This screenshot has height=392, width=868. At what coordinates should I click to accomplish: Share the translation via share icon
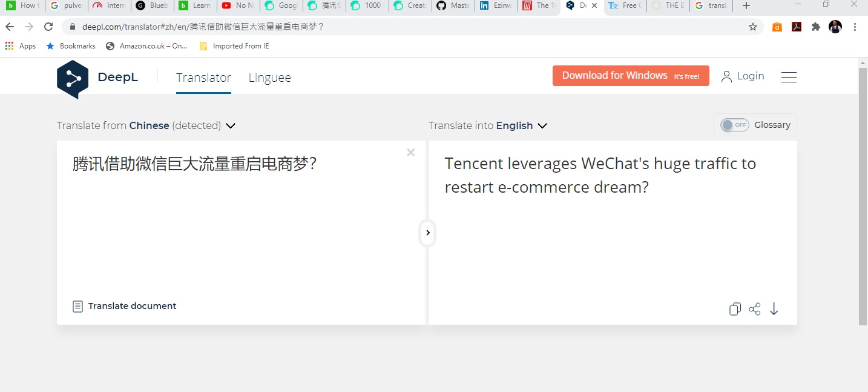754,309
